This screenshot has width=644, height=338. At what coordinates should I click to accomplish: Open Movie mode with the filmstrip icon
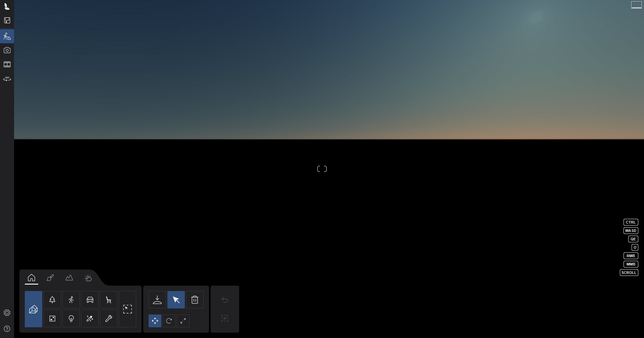(7, 64)
